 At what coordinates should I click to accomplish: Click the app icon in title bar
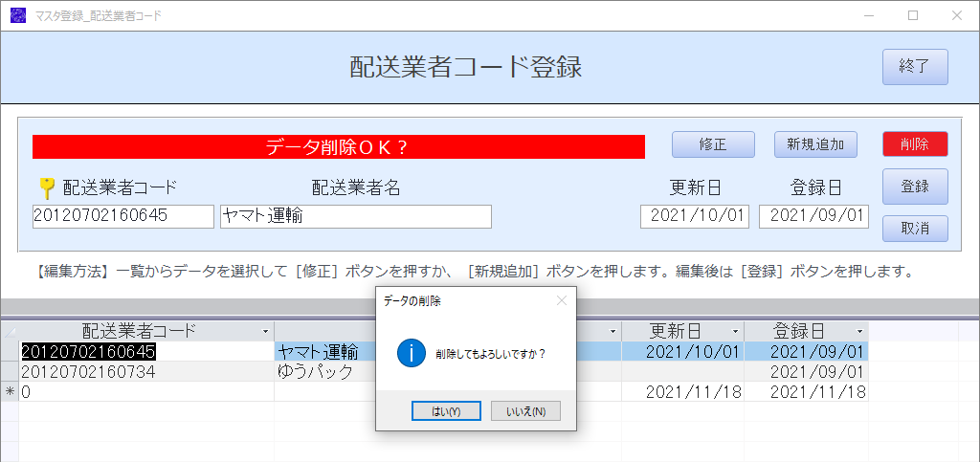(18, 15)
